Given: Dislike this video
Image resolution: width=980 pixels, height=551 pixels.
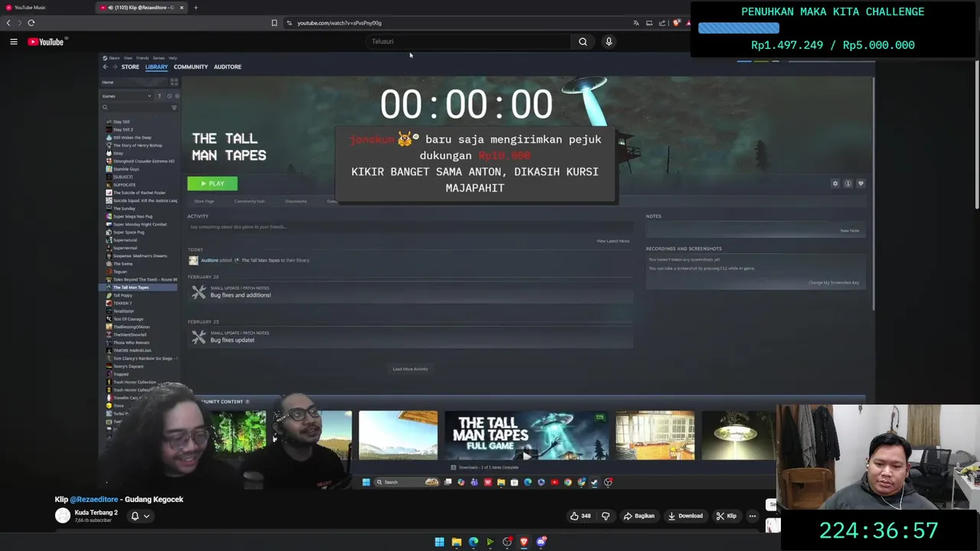Looking at the screenshot, I should pos(605,516).
